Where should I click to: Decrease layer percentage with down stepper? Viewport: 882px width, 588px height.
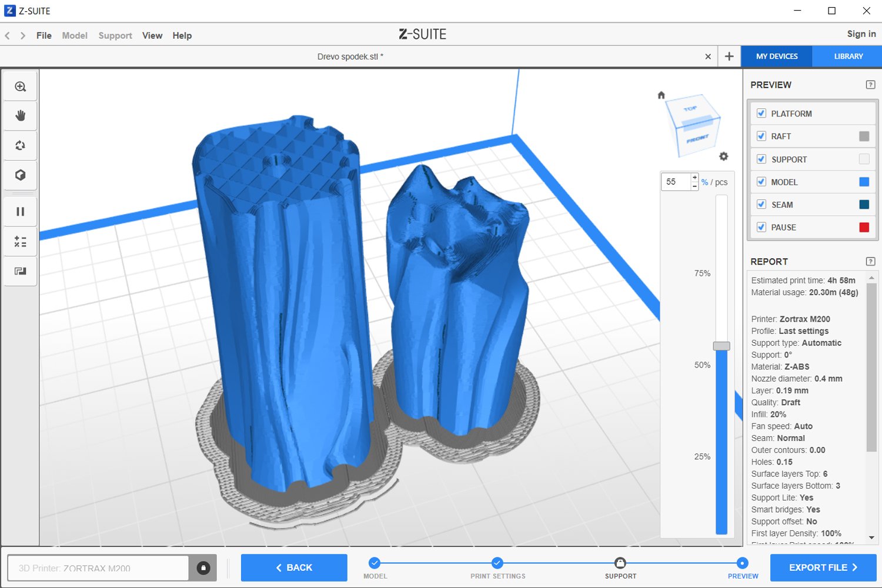click(694, 186)
